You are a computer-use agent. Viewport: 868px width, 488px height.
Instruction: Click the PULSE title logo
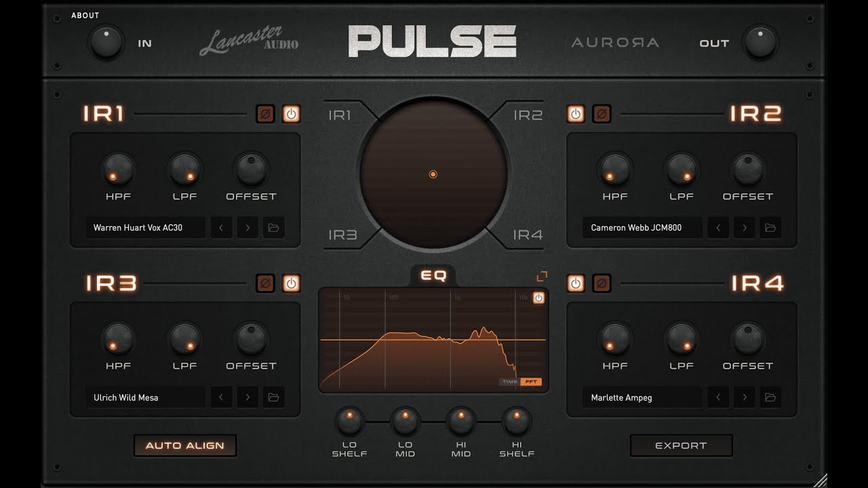tap(433, 41)
